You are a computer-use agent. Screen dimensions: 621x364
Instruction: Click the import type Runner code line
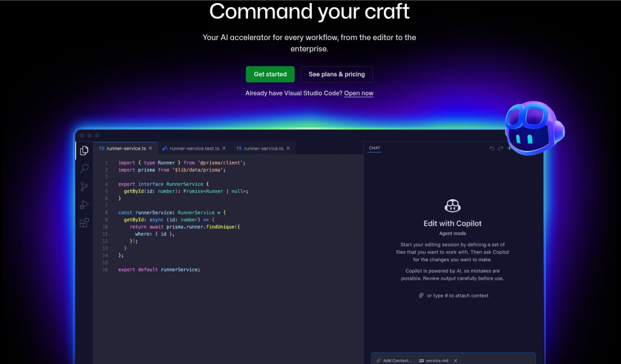point(182,162)
